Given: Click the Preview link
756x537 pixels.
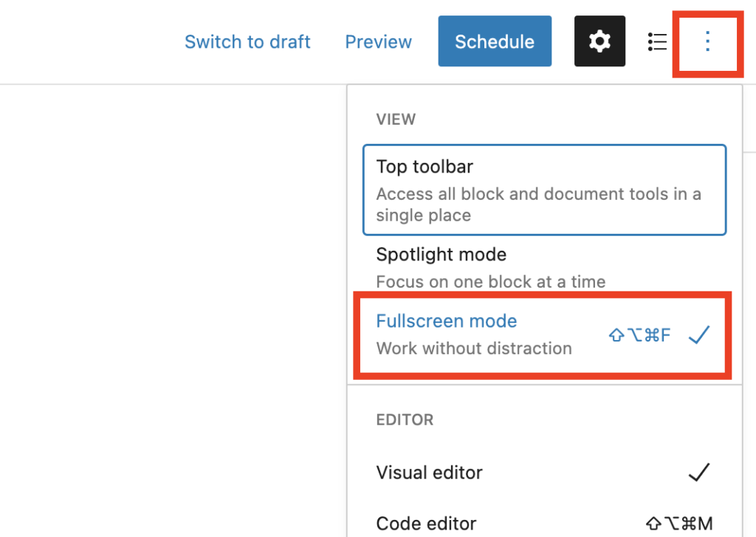Looking at the screenshot, I should tap(379, 42).
